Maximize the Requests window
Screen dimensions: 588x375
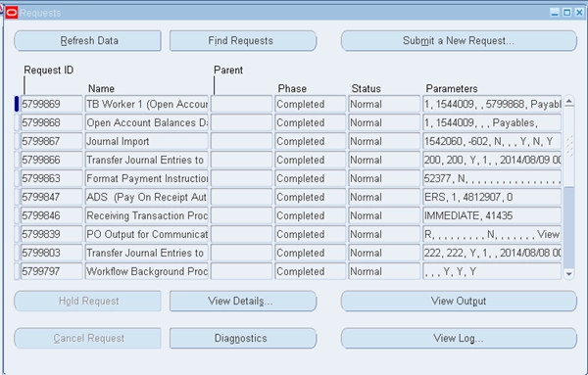(567, 13)
